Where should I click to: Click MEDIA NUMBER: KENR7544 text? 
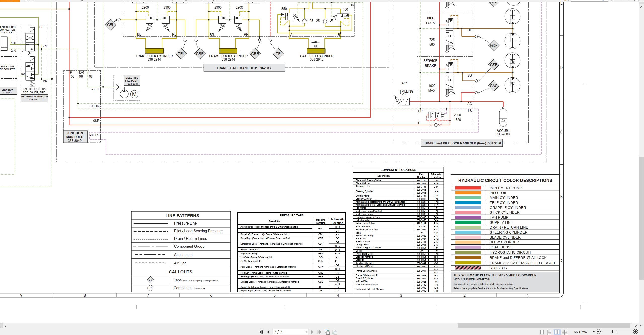pos(472,279)
